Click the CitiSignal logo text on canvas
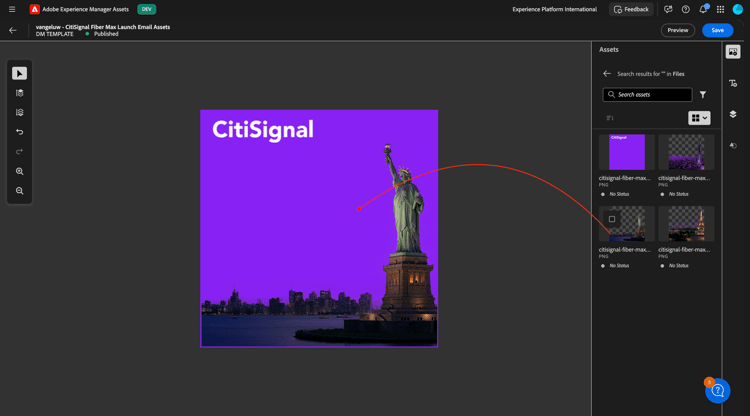This screenshot has width=750, height=416. [x=263, y=130]
